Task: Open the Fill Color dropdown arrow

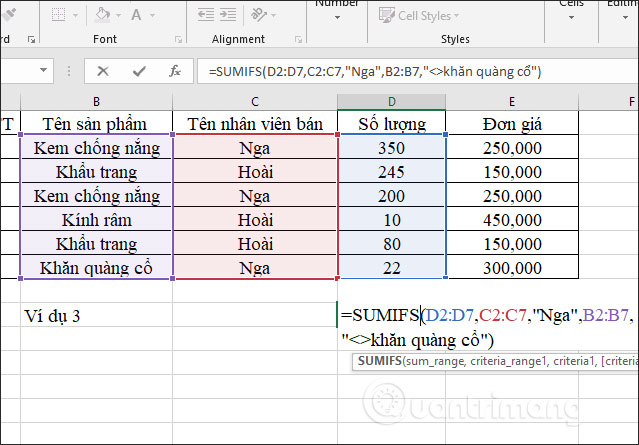Action: [119, 16]
